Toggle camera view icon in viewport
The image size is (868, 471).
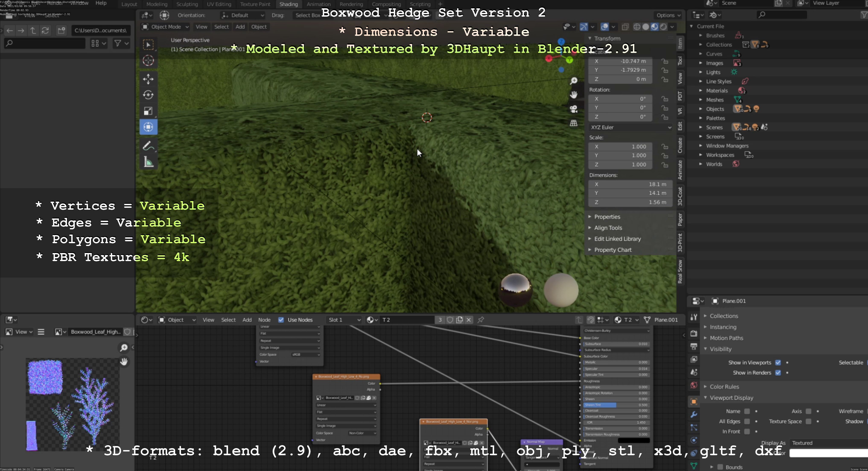coord(573,109)
